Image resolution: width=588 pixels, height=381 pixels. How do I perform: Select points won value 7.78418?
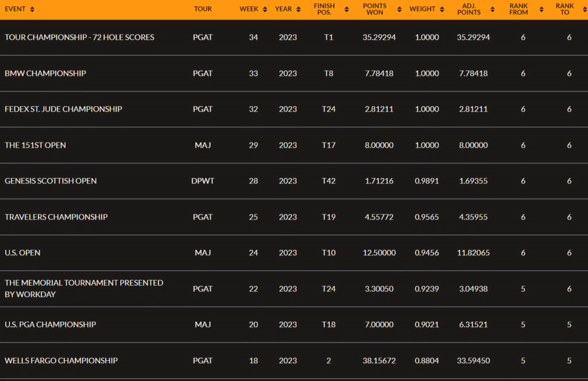click(379, 73)
